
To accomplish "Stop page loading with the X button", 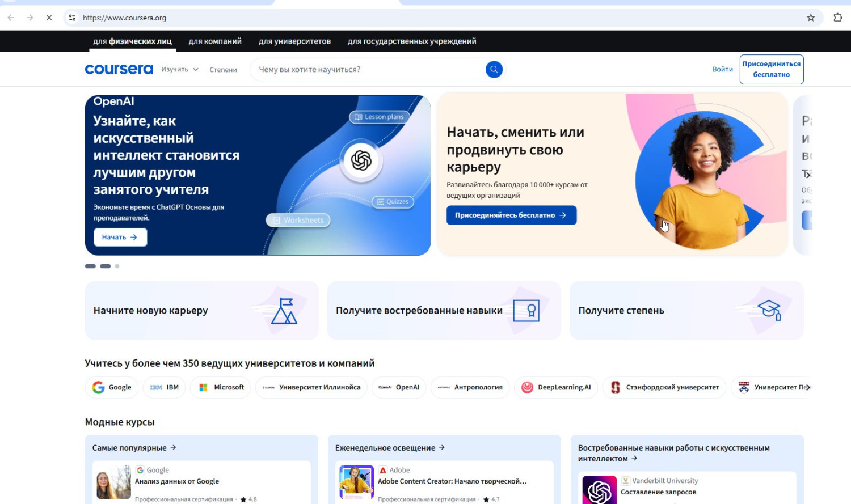I will (49, 18).
